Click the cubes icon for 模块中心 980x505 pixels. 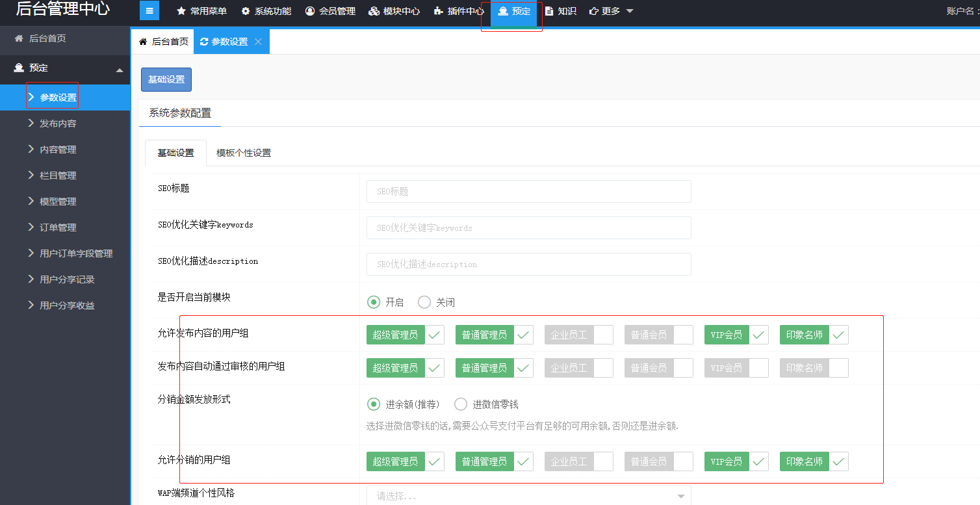point(374,11)
